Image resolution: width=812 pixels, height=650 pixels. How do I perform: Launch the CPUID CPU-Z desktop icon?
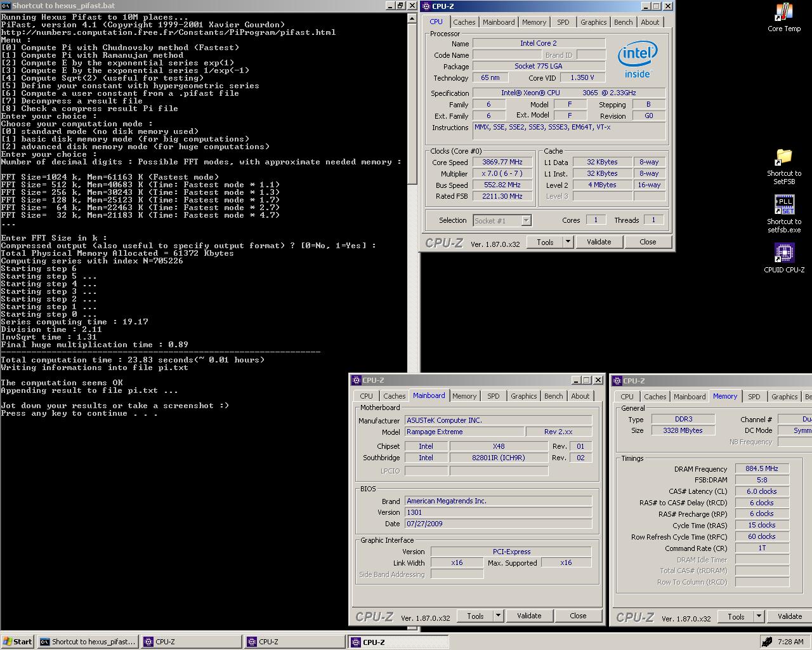784,258
